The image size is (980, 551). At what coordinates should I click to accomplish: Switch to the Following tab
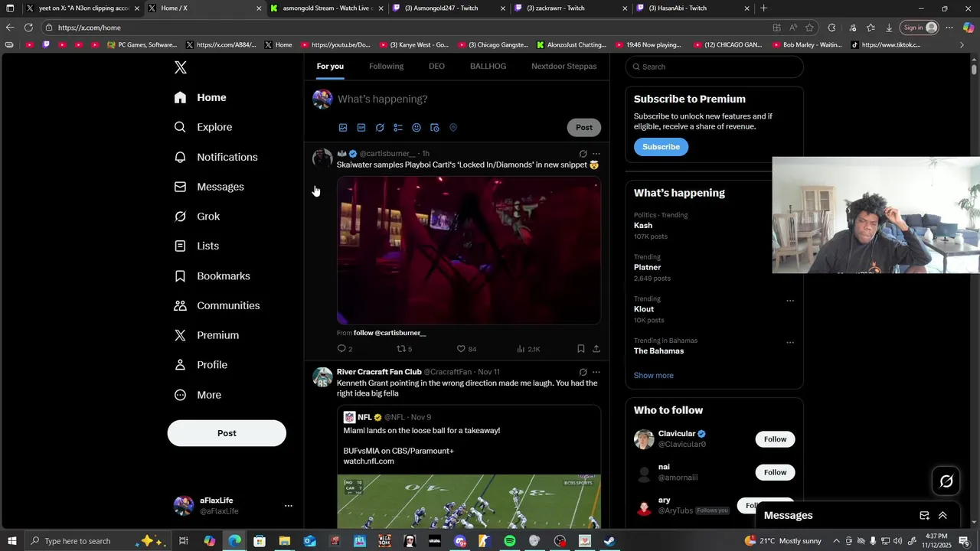[386, 67]
